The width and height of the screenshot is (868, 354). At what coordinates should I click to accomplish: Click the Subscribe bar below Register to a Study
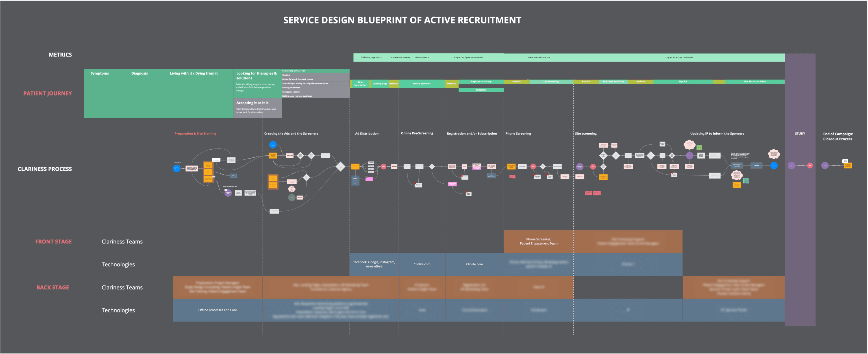pos(481,90)
